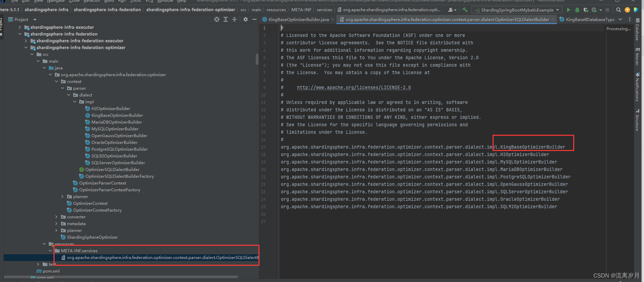Screen dimensions: 644x282
Task: Collapse all in Project panel
Action: click(x=234, y=19)
